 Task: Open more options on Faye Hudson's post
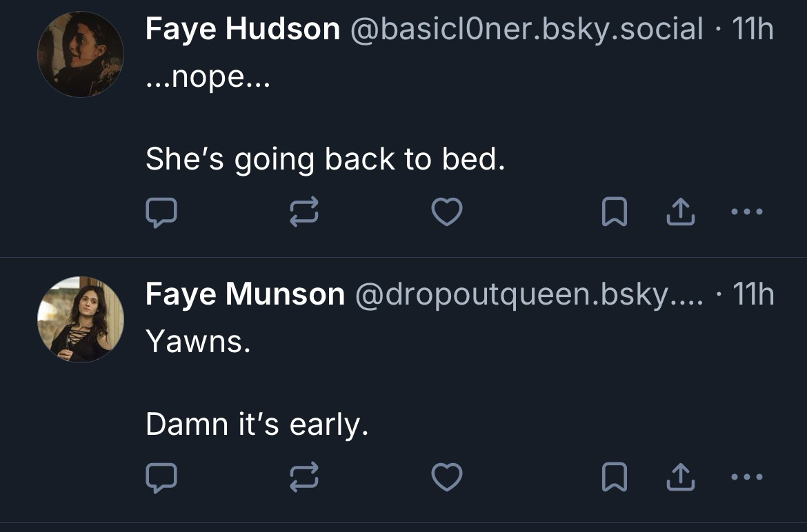tap(748, 213)
